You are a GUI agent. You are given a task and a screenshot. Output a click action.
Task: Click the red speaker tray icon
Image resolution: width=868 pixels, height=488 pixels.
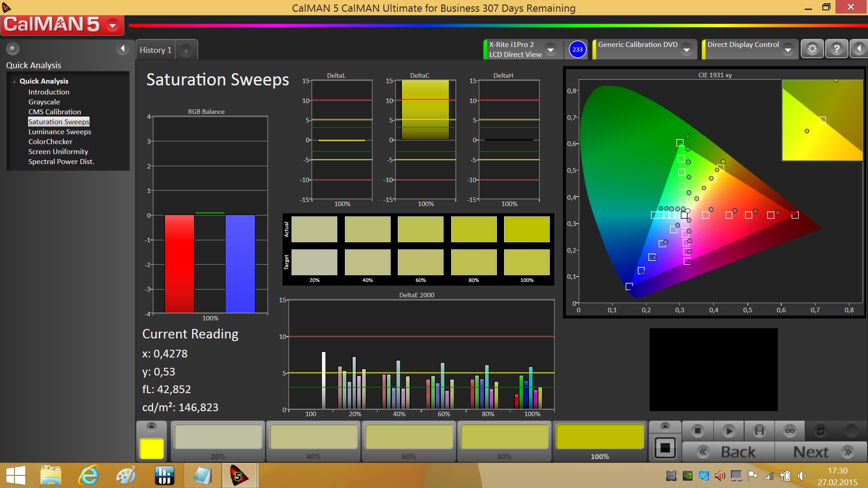pyautogui.click(x=720, y=476)
